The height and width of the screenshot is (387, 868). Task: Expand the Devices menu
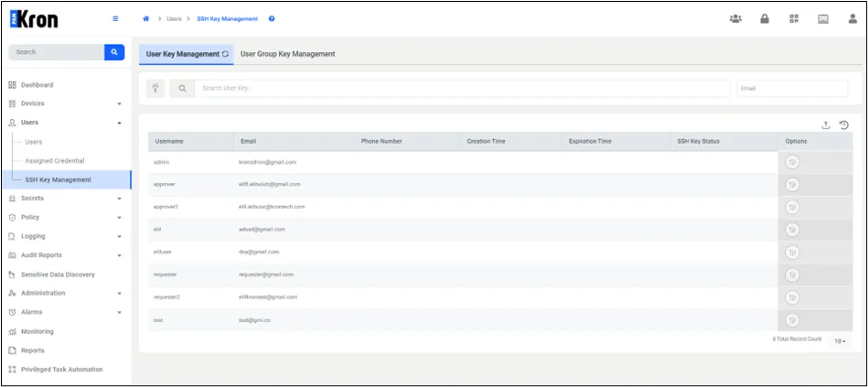tap(120, 104)
